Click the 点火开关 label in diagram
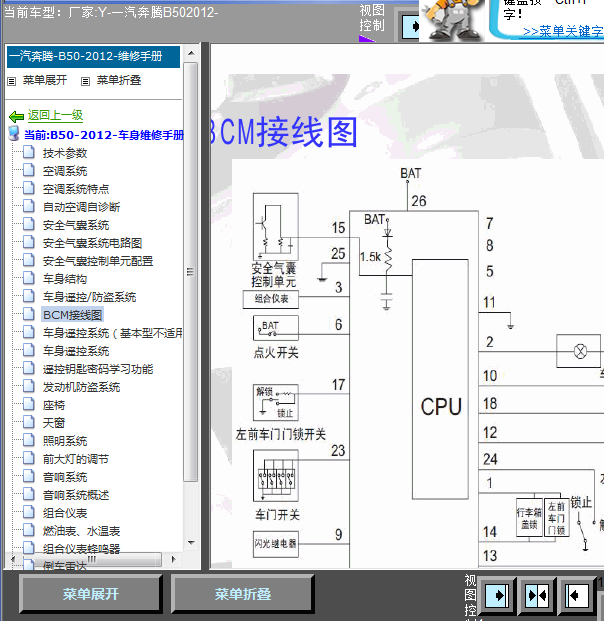 tap(276, 352)
